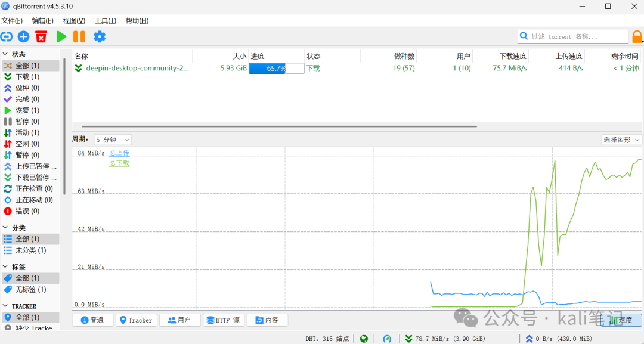Open the 视图(V) menu
The width and height of the screenshot is (644, 344).
74,20
